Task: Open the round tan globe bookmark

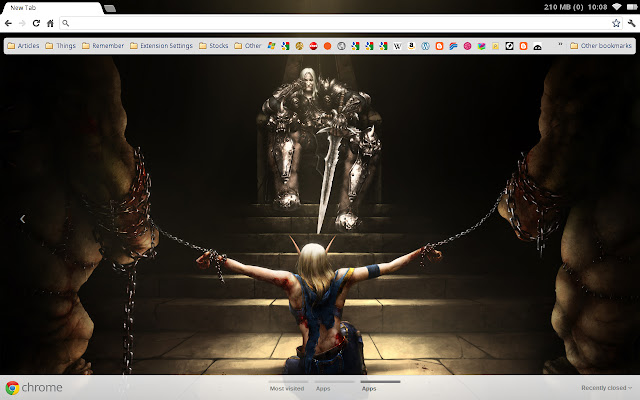Action: [299, 46]
